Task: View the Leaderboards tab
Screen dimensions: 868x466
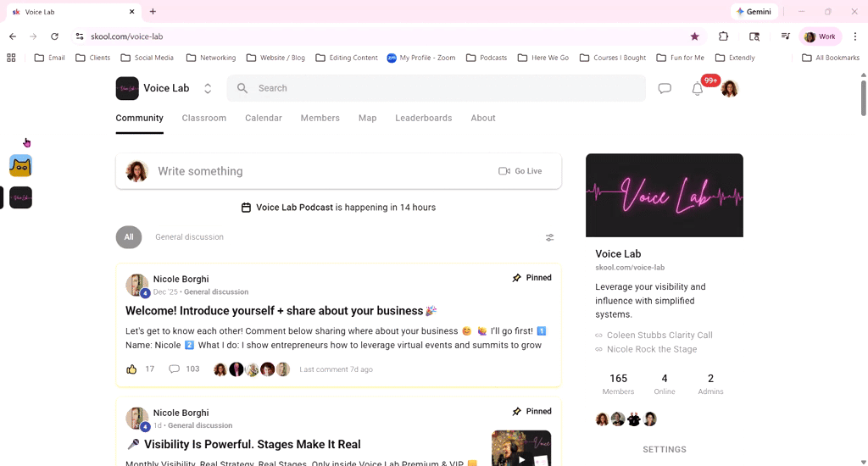Action: [424, 118]
